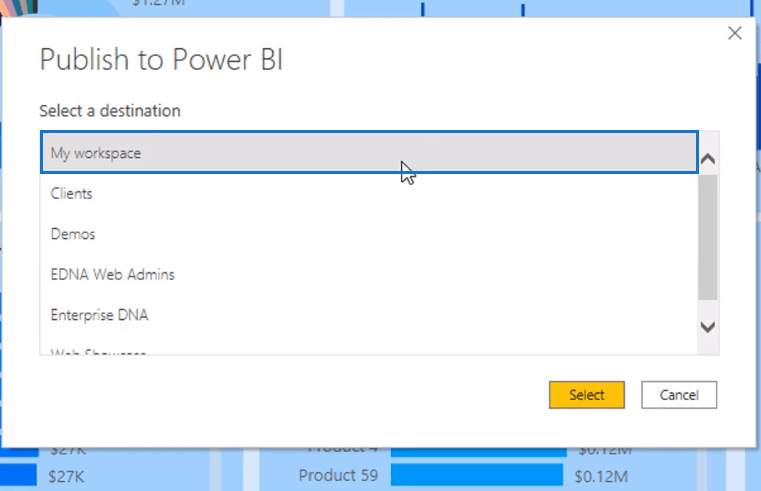The width and height of the screenshot is (761, 491).
Task: Cancel the publish dialog
Action: tap(679, 395)
